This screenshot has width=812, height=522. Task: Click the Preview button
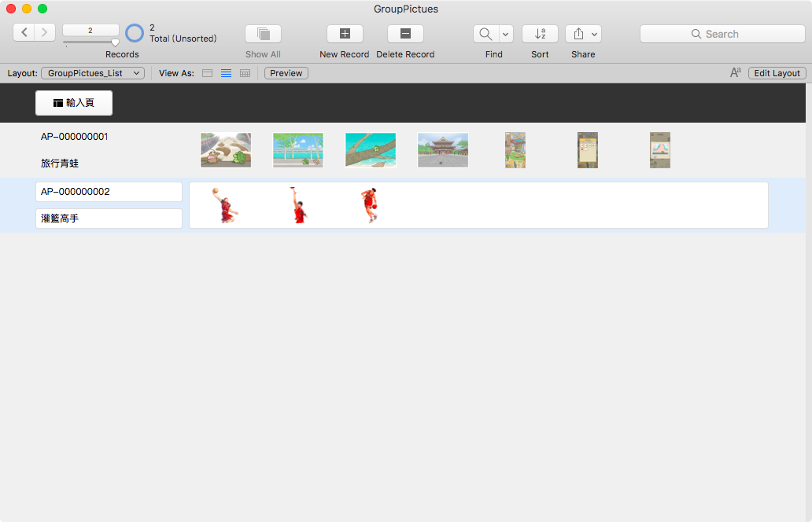pos(286,73)
